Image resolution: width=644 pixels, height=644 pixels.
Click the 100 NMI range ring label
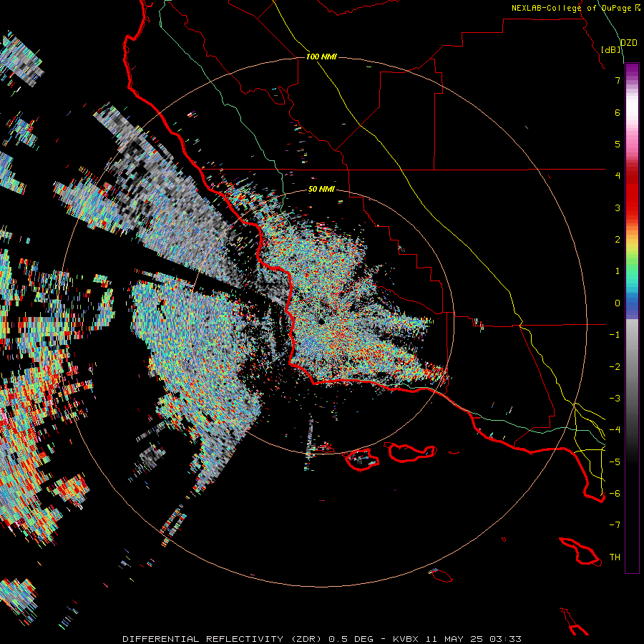coord(321,57)
